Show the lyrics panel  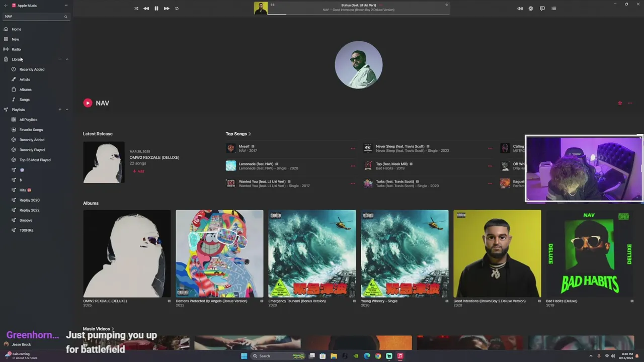coord(542,9)
